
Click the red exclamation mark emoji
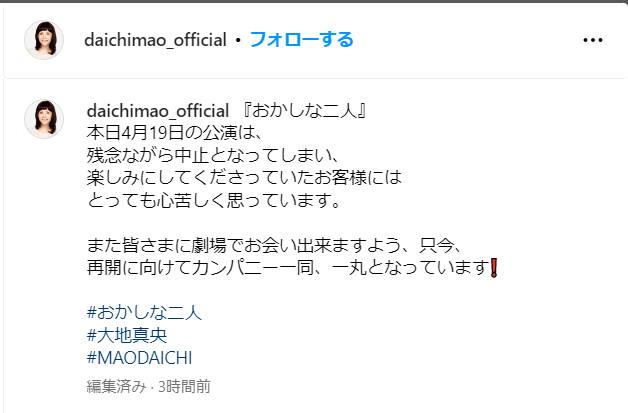[x=494, y=268]
